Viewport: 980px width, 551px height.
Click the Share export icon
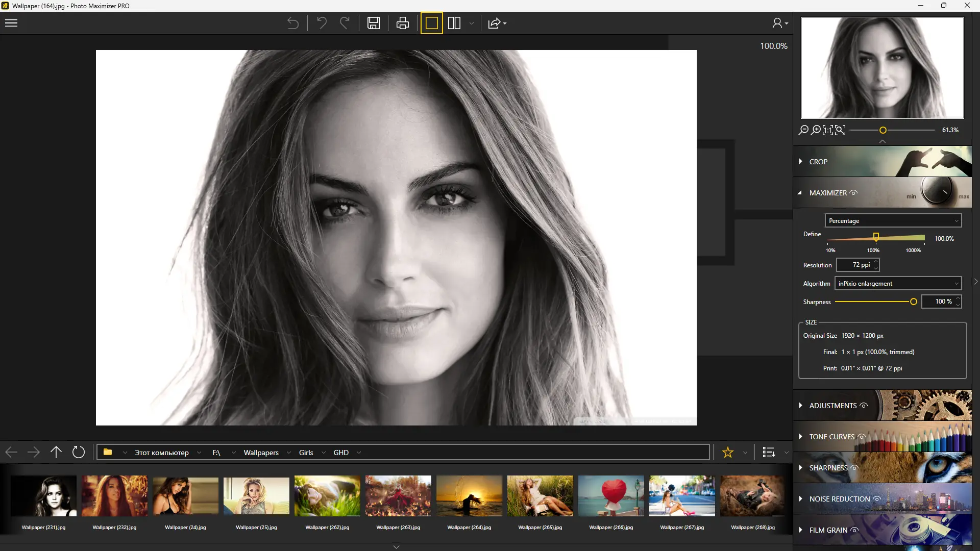495,23
